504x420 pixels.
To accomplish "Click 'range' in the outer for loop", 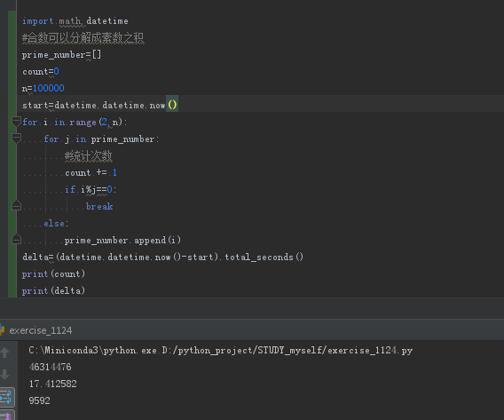I will pyautogui.click(x=83, y=123).
